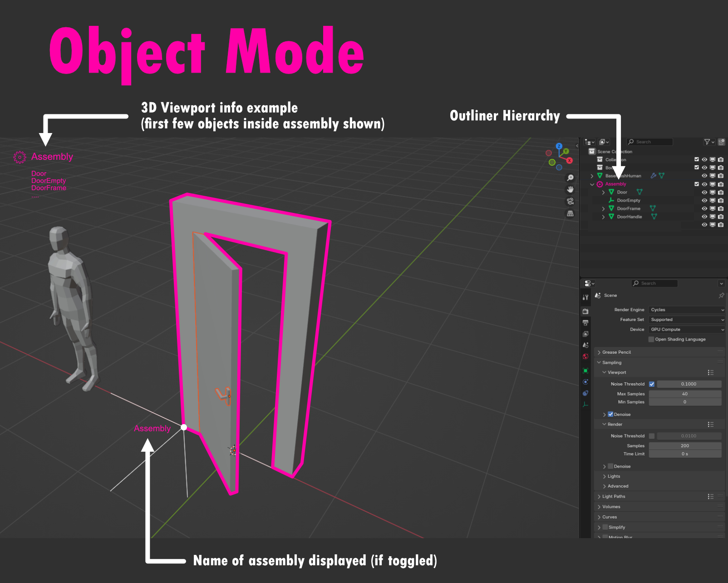This screenshot has width=728, height=583.
Task: Uncheck the Viewport Noise Threshold checkbox
Action: (652, 384)
